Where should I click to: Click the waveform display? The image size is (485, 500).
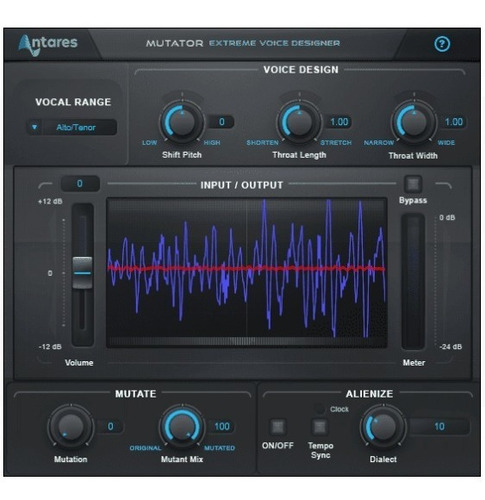point(247,273)
